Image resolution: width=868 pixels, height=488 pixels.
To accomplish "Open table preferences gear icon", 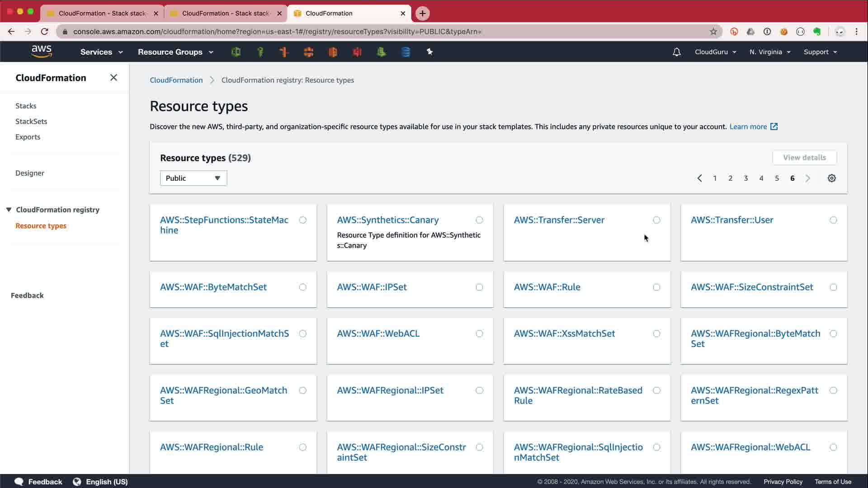I will pos(831,178).
